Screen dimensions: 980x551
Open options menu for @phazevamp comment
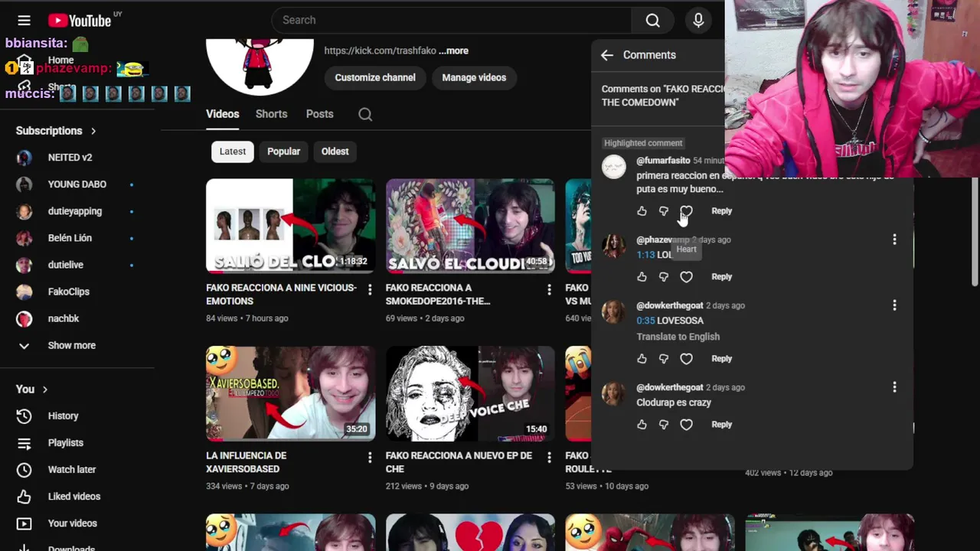[x=894, y=240]
